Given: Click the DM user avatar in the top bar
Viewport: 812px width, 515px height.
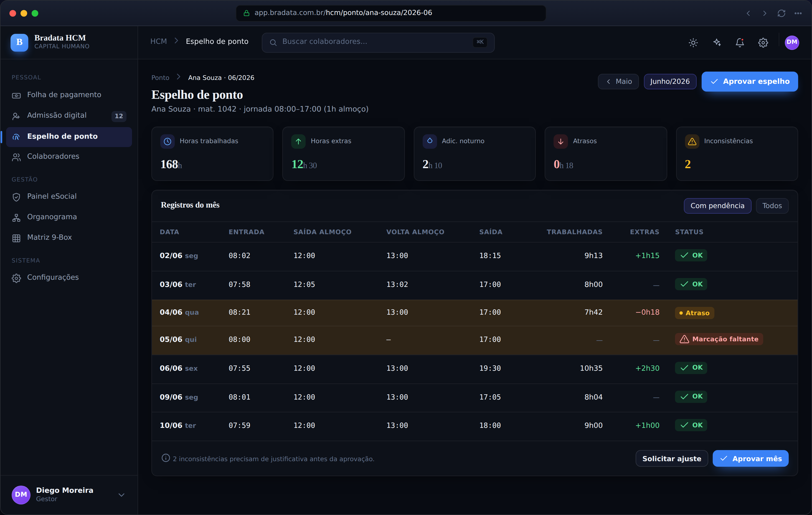Looking at the screenshot, I should pyautogui.click(x=792, y=42).
